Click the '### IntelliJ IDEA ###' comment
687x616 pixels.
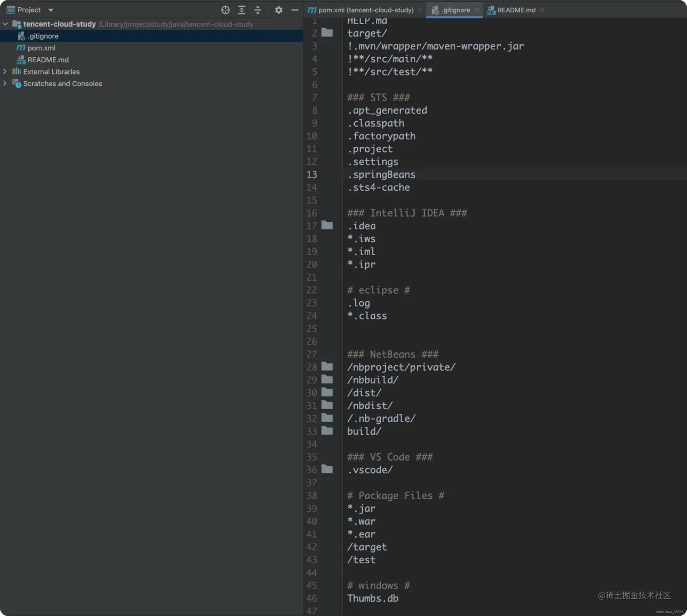[407, 213]
